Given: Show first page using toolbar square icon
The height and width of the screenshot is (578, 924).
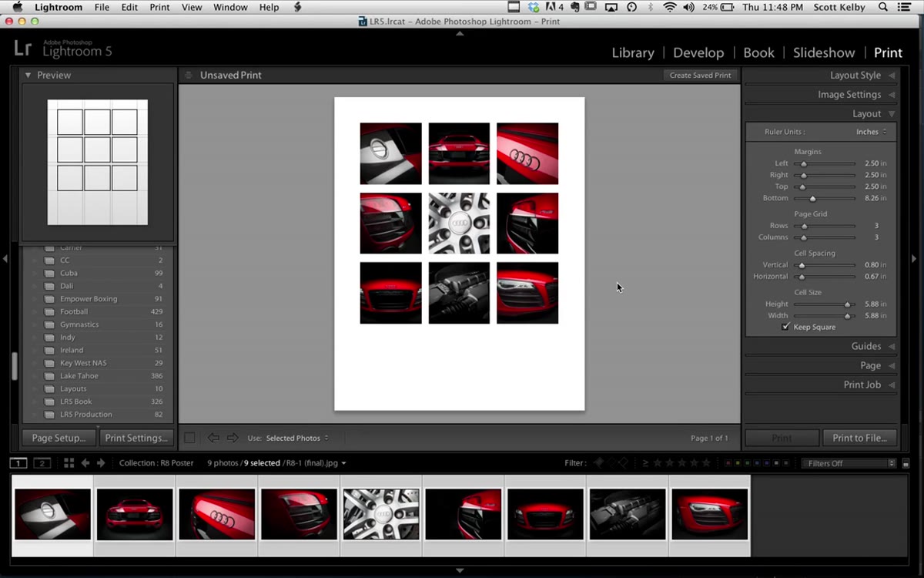Looking at the screenshot, I should tap(189, 438).
